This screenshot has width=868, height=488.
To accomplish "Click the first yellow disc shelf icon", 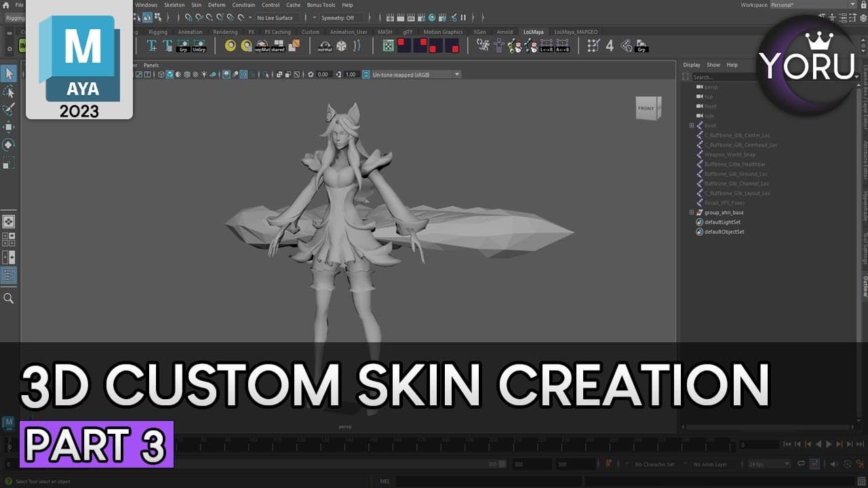I will pos(231,45).
